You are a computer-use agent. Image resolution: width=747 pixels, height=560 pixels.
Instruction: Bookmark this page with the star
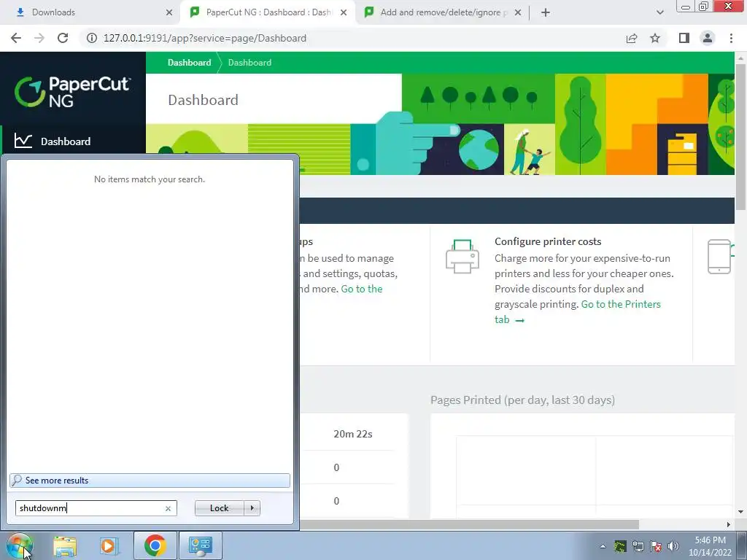pyautogui.click(x=655, y=38)
